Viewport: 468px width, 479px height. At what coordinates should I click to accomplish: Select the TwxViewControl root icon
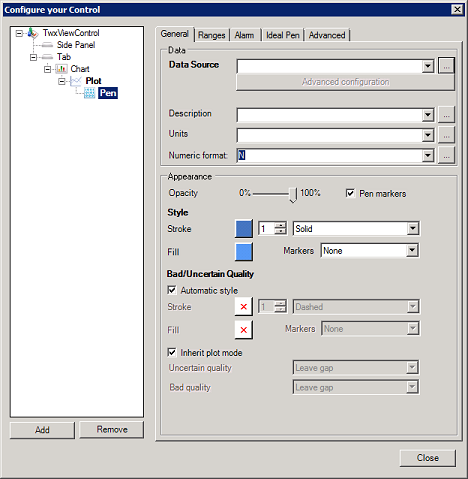tap(33, 33)
